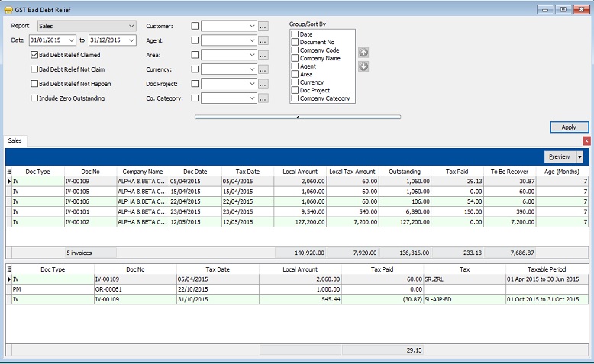
Task: Click the Co. Category browse ellipsis button
Action: [263, 98]
